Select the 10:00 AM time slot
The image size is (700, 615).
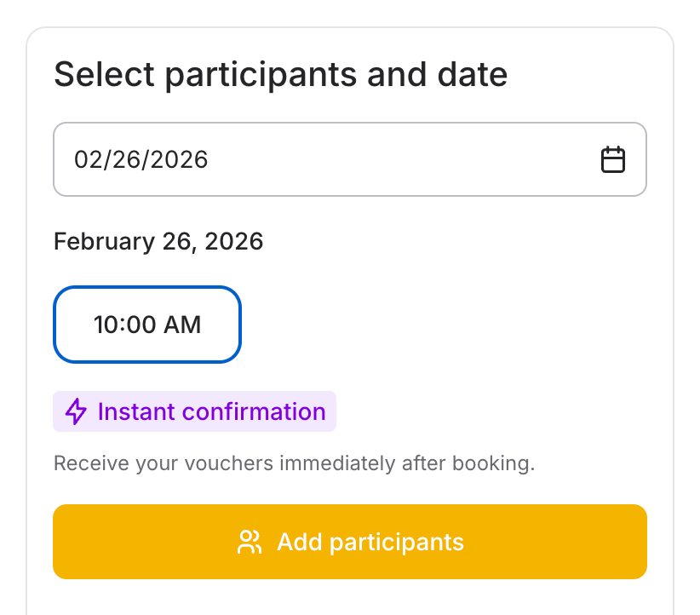coord(147,325)
